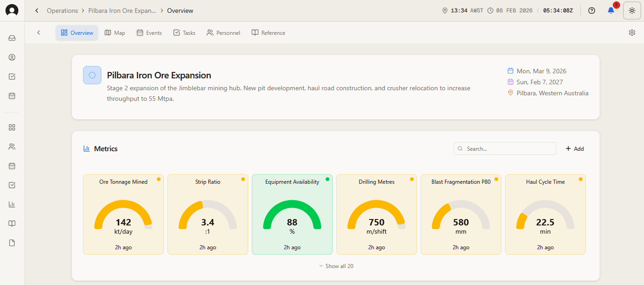Screen dimensions: 644x285
Task: Open the analytics chart icon in the sidebar
Action: pyautogui.click(x=12, y=204)
